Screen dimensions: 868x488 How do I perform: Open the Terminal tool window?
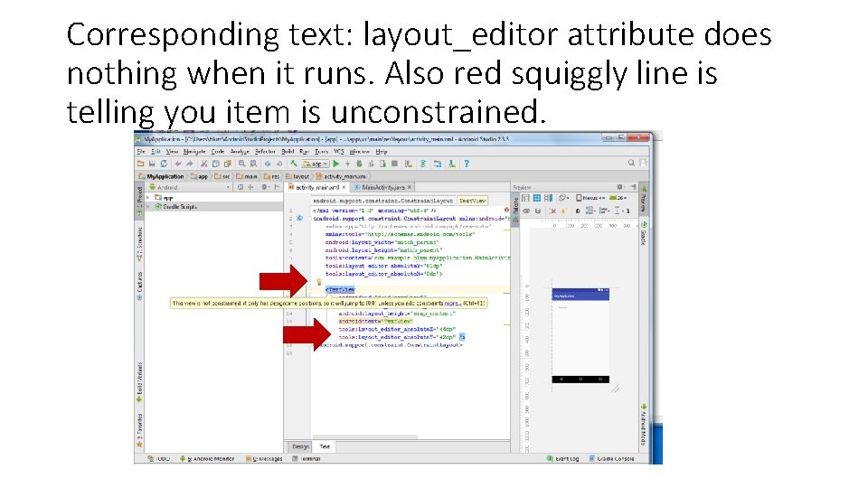(307, 459)
